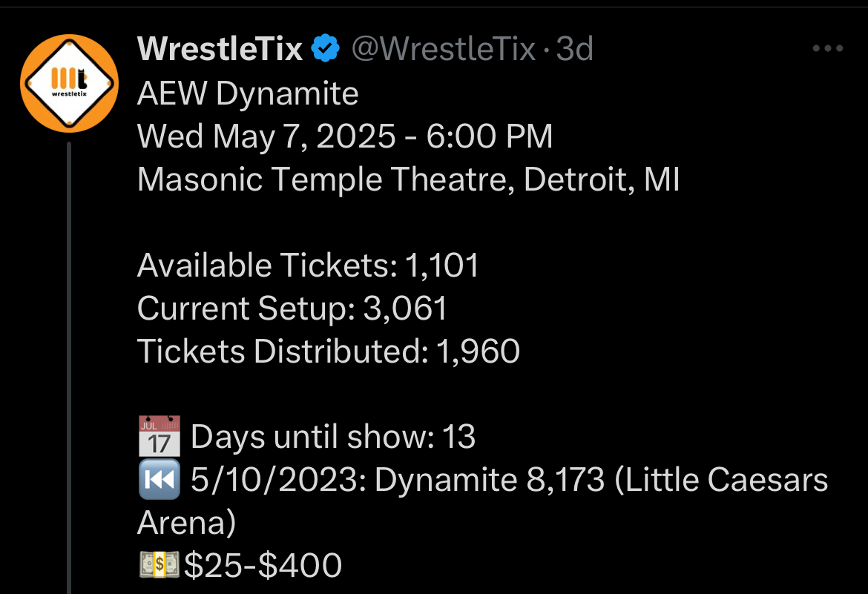Click the AEW Dynamite title text

(248, 94)
